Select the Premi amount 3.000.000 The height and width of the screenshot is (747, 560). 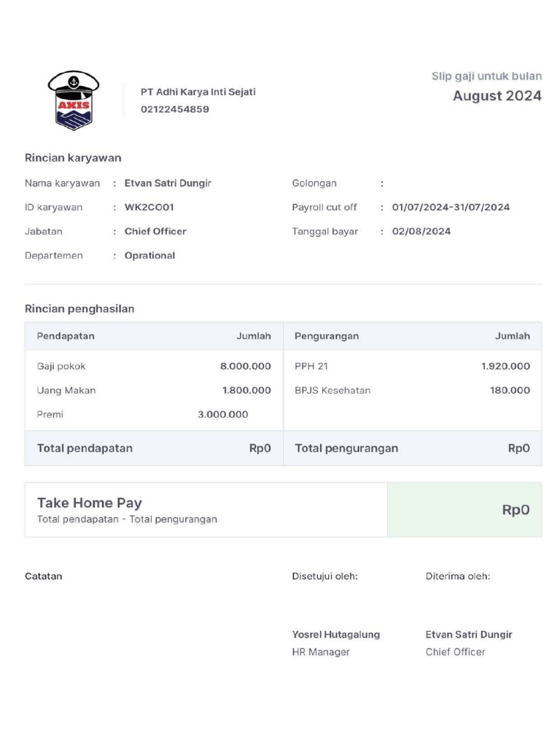click(x=222, y=414)
